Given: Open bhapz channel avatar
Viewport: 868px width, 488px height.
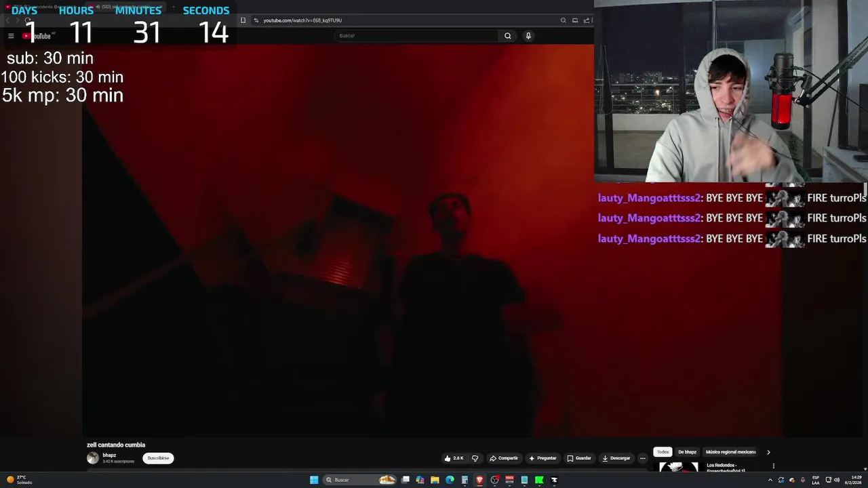Looking at the screenshot, I should pyautogui.click(x=93, y=458).
